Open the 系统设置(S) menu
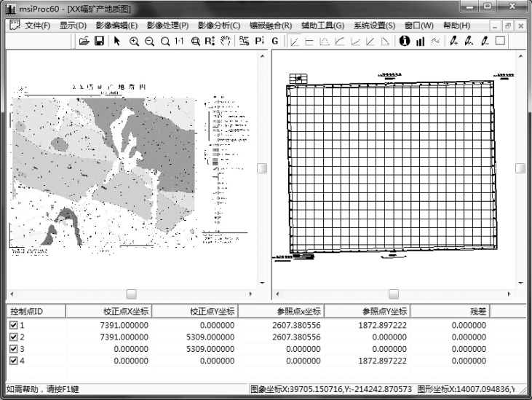 [x=374, y=26]
